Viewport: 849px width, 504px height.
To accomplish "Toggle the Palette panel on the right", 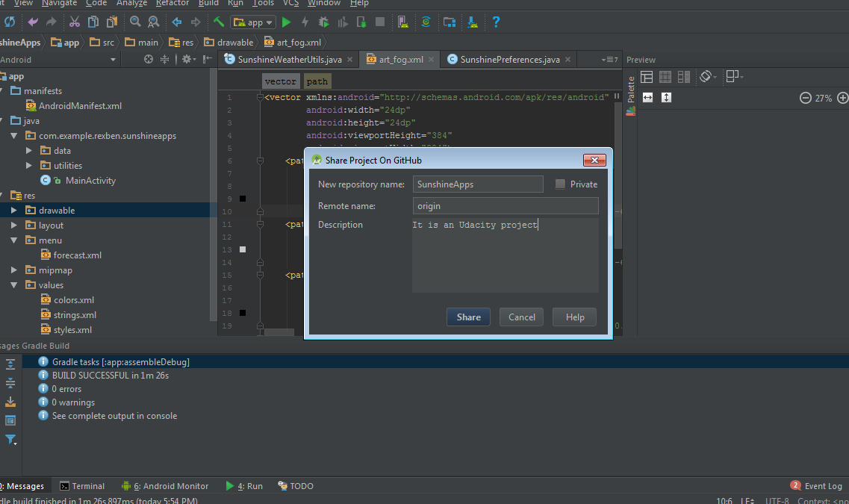I will (629, 90).
